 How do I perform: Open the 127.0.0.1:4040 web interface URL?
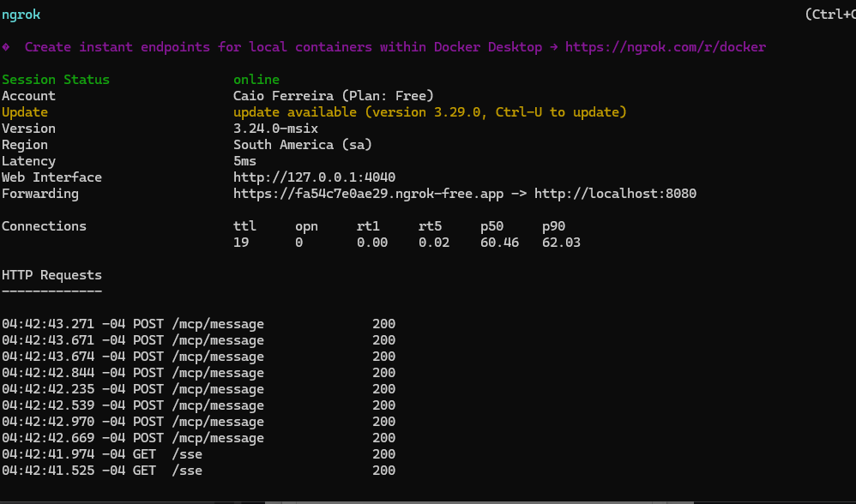click(x=314, y=177)
